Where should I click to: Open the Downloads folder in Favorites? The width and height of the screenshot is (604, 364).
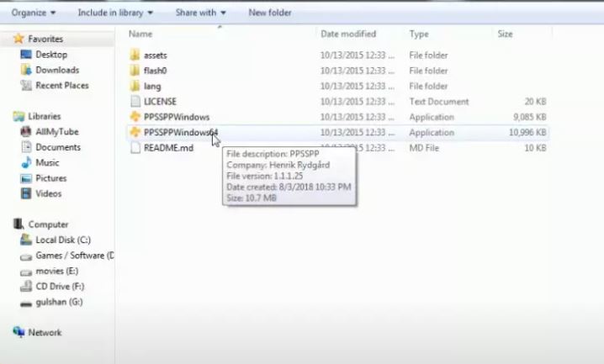tap(56, 70)
